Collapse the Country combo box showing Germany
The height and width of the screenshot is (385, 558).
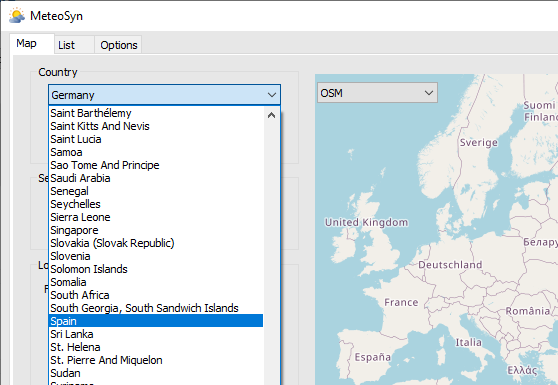point(164,95)
